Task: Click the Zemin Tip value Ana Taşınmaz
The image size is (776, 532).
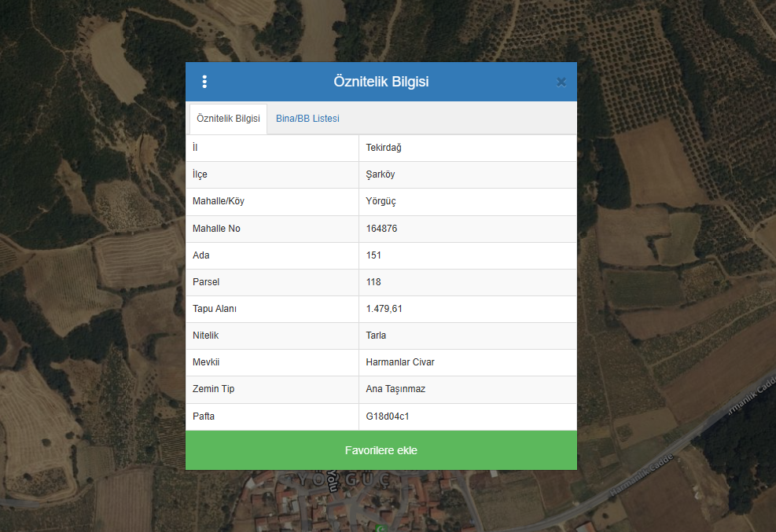Action: [395, 389]
